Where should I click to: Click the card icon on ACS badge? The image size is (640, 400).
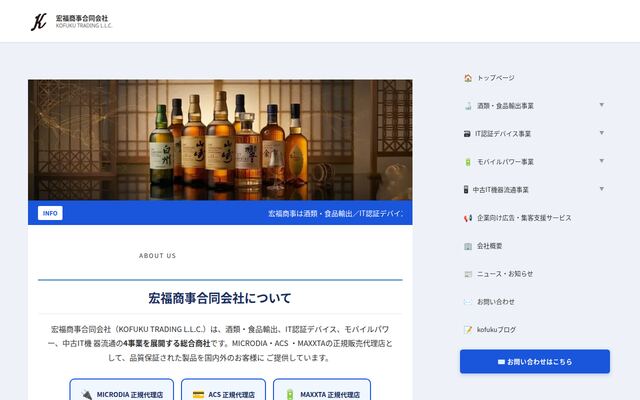(198, 395)
